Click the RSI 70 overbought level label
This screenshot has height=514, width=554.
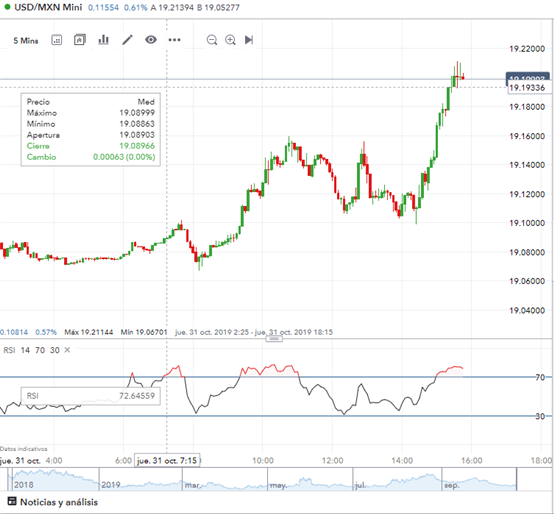coord(540,377)
